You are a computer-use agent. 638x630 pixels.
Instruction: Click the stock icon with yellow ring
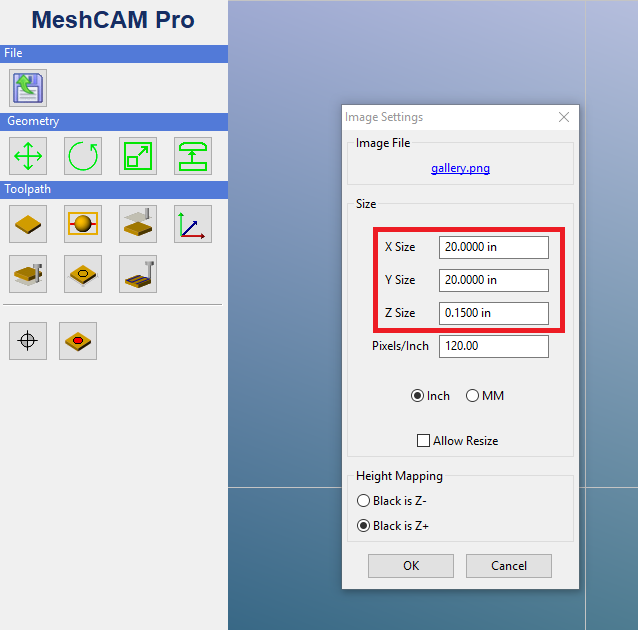click(x=83, y=274)
